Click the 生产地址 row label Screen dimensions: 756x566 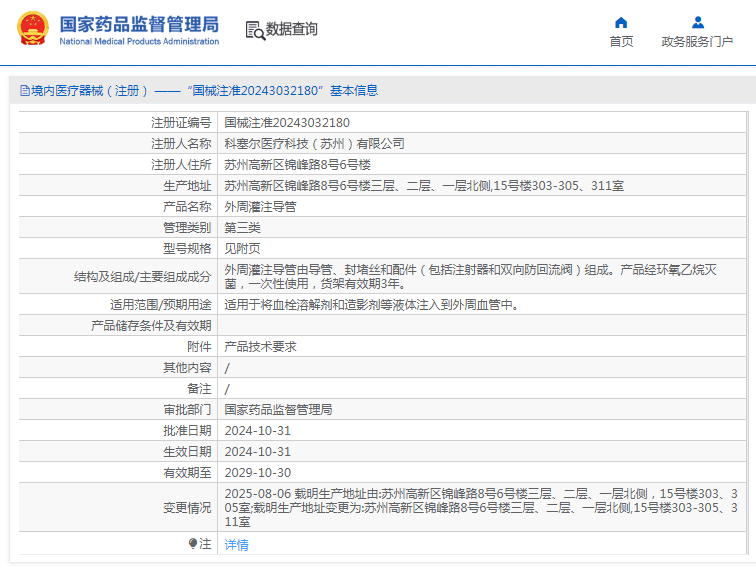tap(187, 186)
